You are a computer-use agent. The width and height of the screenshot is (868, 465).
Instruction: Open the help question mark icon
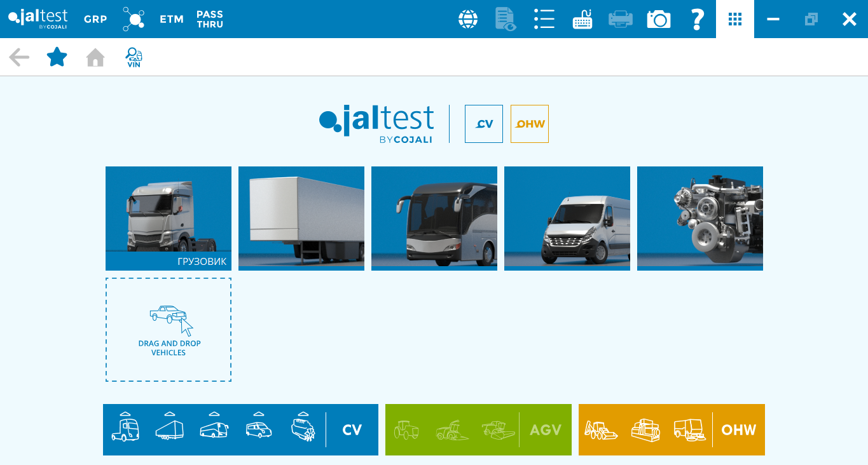(x=697, y=19)
